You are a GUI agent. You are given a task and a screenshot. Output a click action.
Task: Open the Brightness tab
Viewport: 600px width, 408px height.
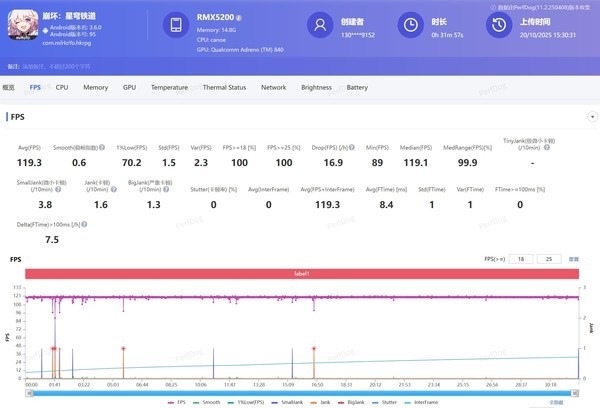pyautogui.click(x=316, y=88)
